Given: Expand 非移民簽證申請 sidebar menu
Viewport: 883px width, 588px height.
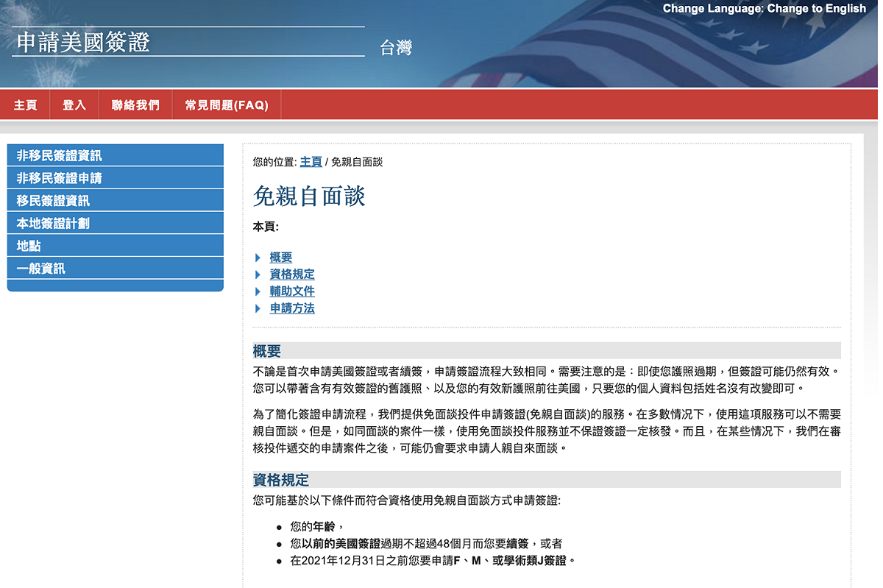Looking at the screenshot, I should tap(115, 178).
